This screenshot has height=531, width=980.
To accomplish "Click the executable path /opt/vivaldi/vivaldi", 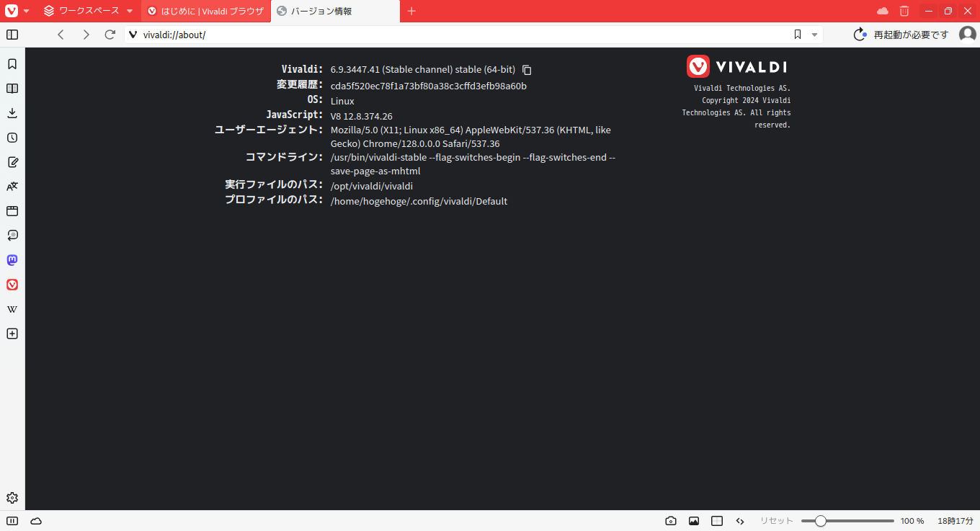I will (372, 186).
